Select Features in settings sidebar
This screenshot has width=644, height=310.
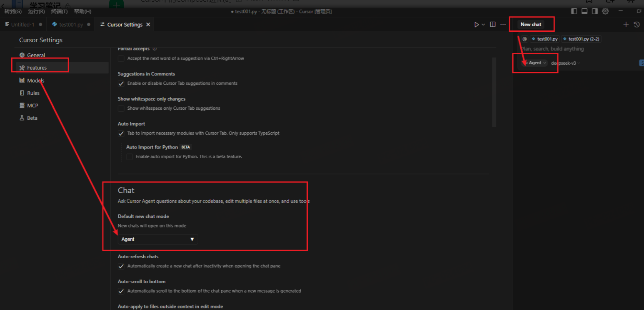coord(62,68)
